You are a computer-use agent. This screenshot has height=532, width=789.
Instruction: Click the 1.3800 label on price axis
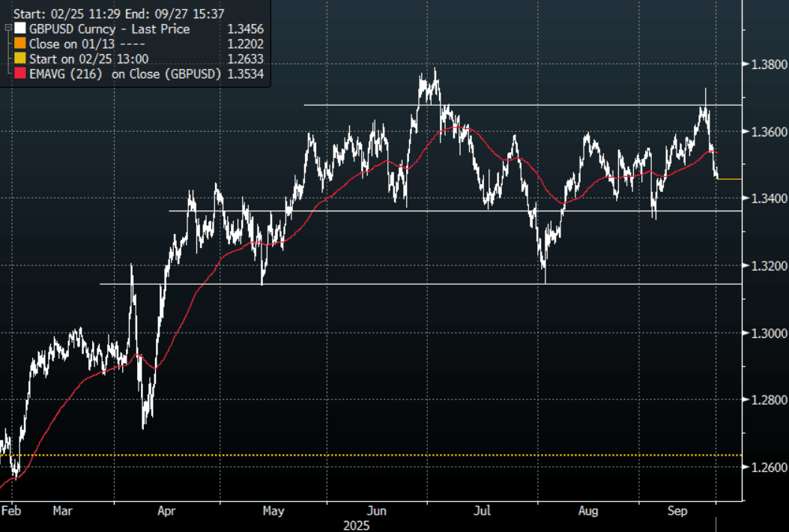767,64
